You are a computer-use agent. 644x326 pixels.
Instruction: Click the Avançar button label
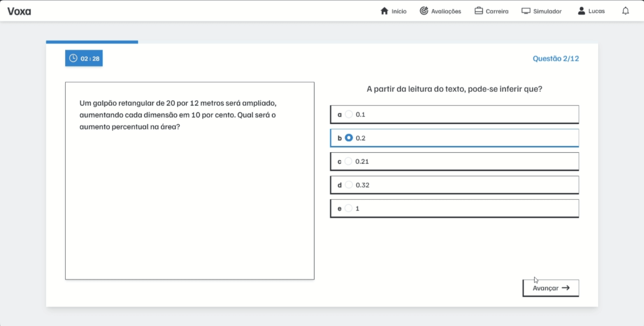pyautogui.click(x=546, y=288)
